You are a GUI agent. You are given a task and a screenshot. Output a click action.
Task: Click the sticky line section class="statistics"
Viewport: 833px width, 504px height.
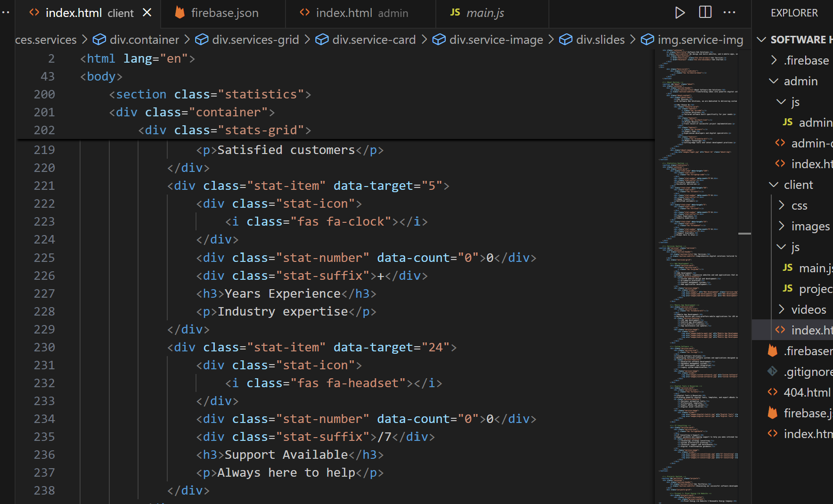pyautogui.click(x=210, y=94)
